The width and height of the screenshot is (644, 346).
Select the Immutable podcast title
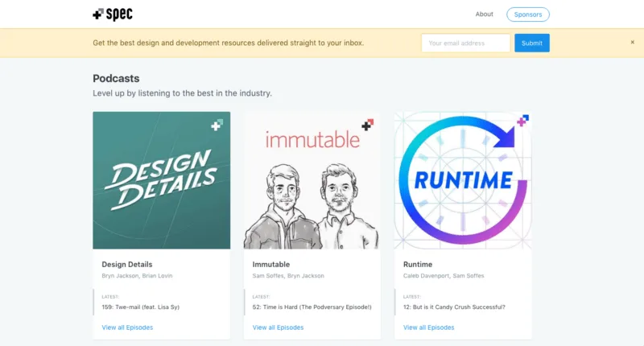coord(271,264)
